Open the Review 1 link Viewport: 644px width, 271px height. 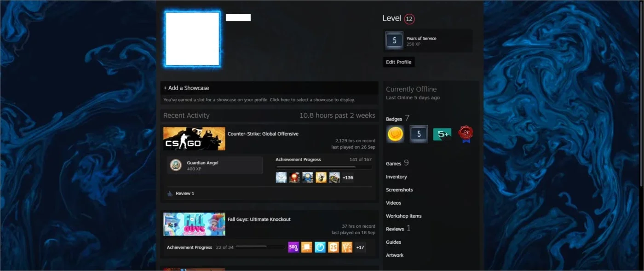[185, 193]
